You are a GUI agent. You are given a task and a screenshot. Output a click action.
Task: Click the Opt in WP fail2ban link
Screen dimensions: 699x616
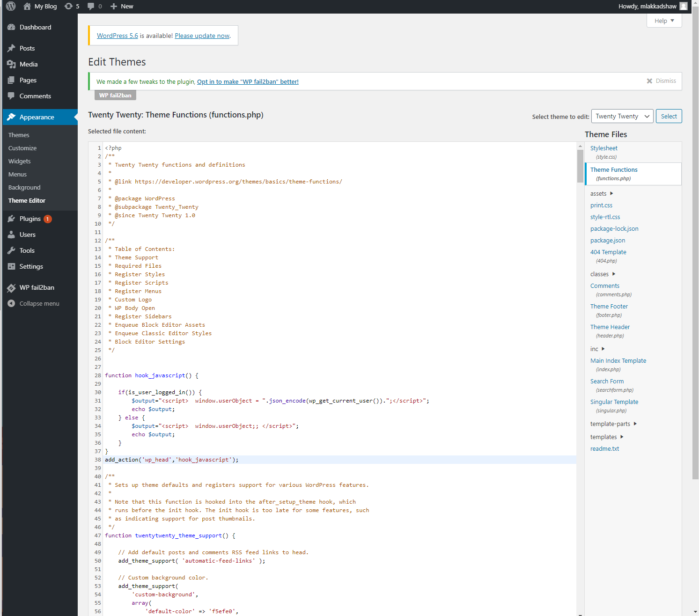(248, 81)
